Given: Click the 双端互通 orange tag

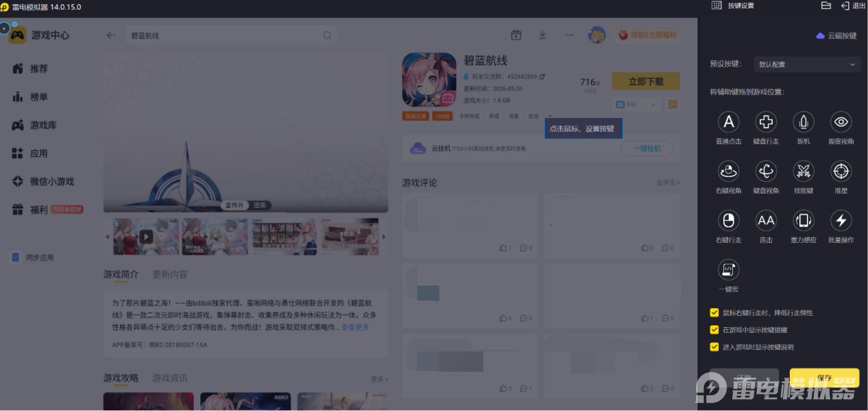Looking at the screenshot, I should pyautogui.click(x=415, y=116).
